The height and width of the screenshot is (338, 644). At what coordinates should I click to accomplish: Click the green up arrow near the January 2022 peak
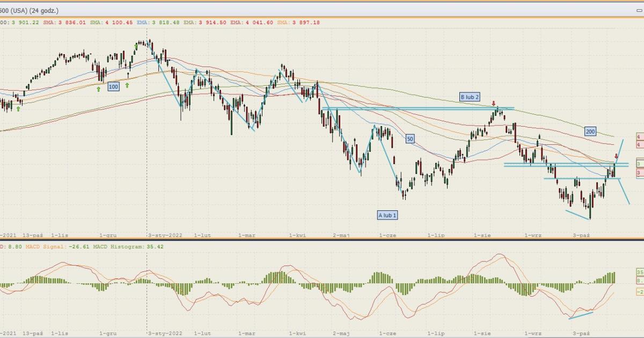point(136,47)
